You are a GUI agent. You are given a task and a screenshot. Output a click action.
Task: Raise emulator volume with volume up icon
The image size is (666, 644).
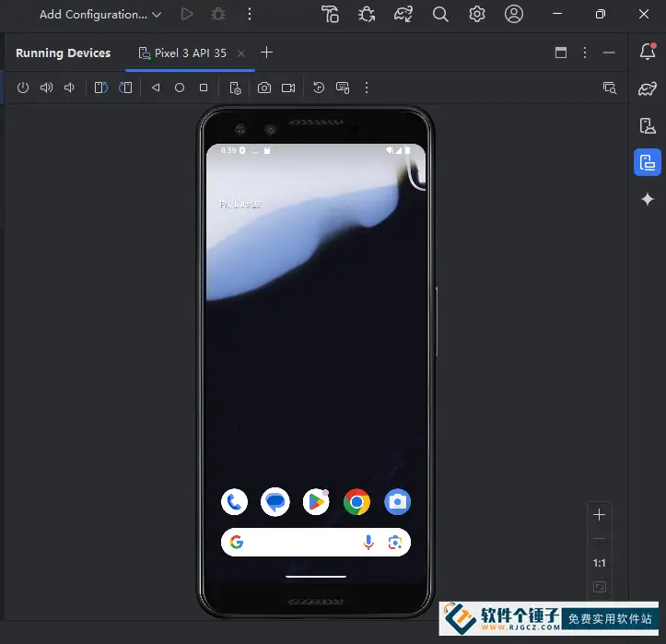point(46,88)
